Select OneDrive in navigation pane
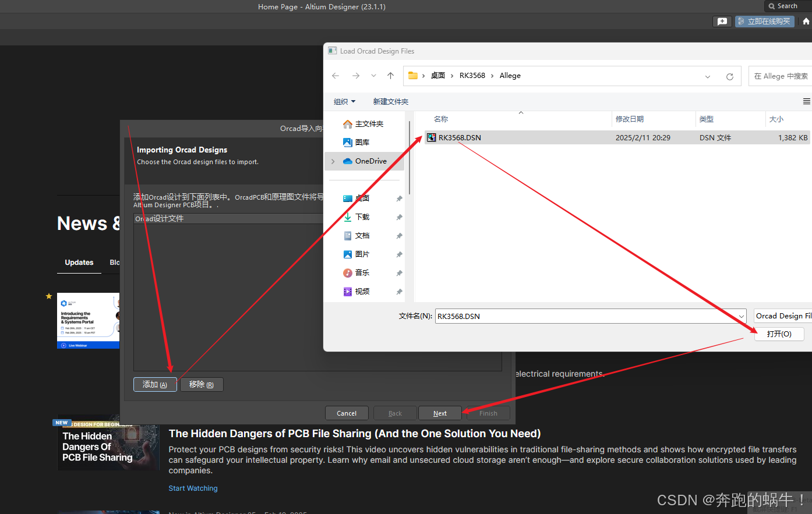Viewport: 812px width, 514px height. point(364,161)
